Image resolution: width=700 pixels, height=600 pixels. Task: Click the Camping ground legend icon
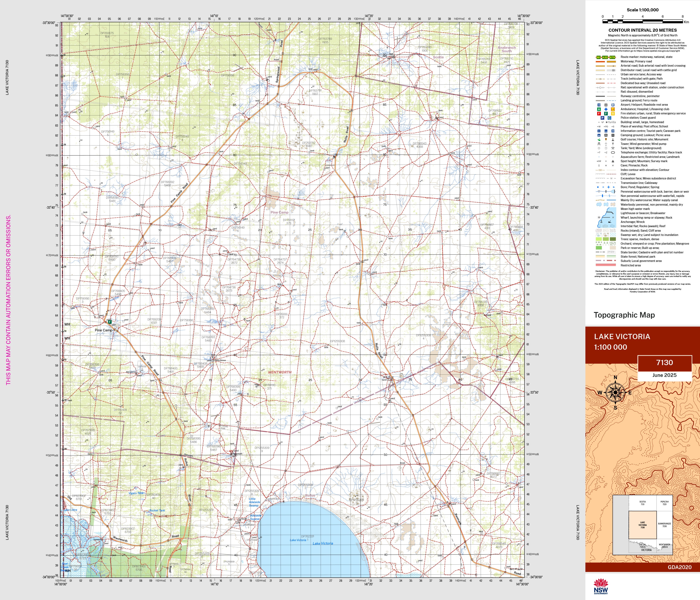(599, 135)
